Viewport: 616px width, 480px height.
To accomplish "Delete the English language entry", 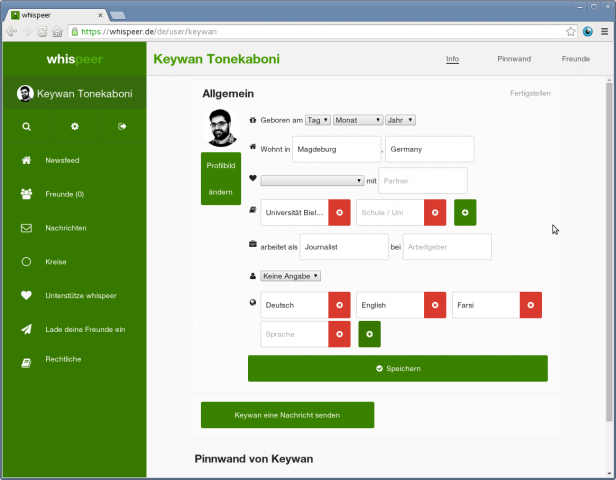I will pos(435,304).
